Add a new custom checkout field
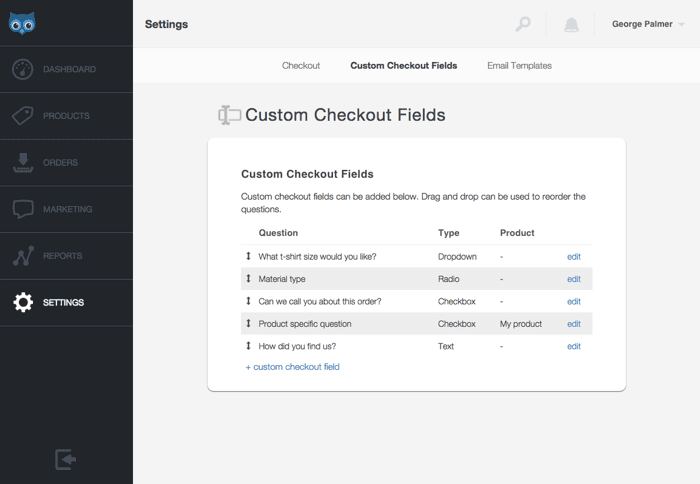 click(x=293, y=367)
